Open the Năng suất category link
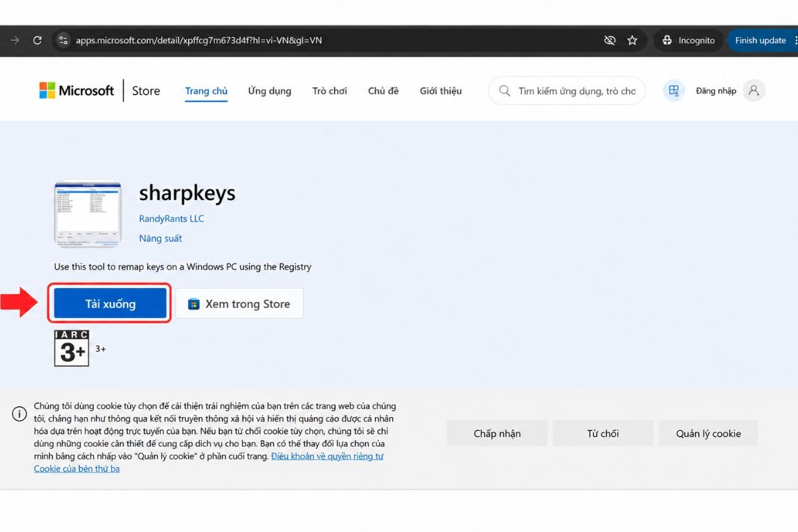Image resolution: width=798 pixels, height=532 pixels. (160, 238)
